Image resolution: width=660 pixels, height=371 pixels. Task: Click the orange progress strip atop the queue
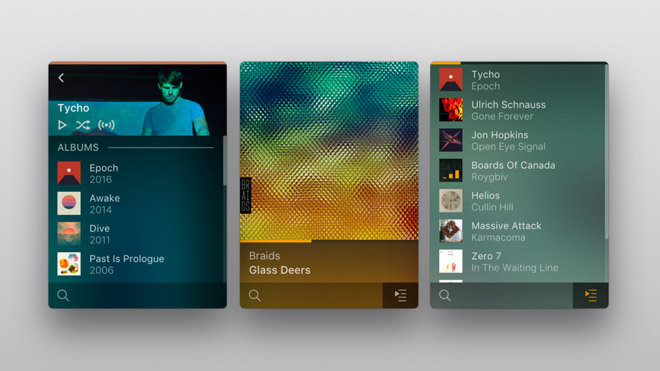pyautogui.click(x=446, y=63)
